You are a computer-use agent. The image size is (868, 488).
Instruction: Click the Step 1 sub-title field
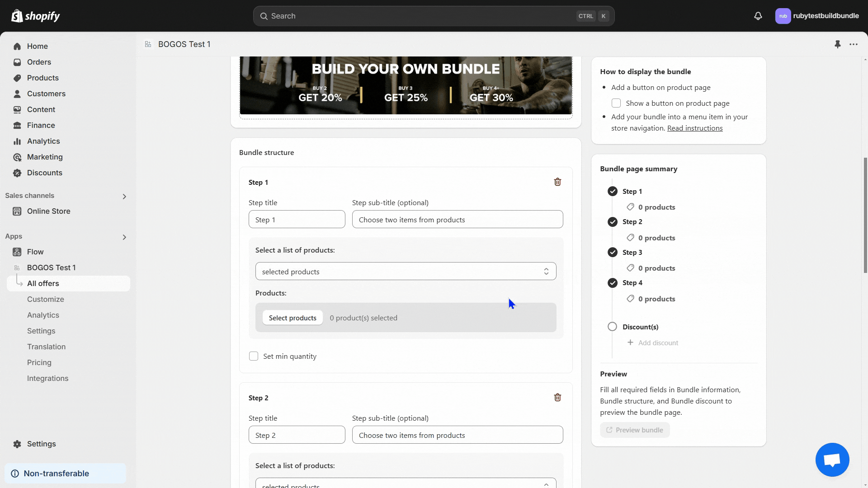coord(457,220)
